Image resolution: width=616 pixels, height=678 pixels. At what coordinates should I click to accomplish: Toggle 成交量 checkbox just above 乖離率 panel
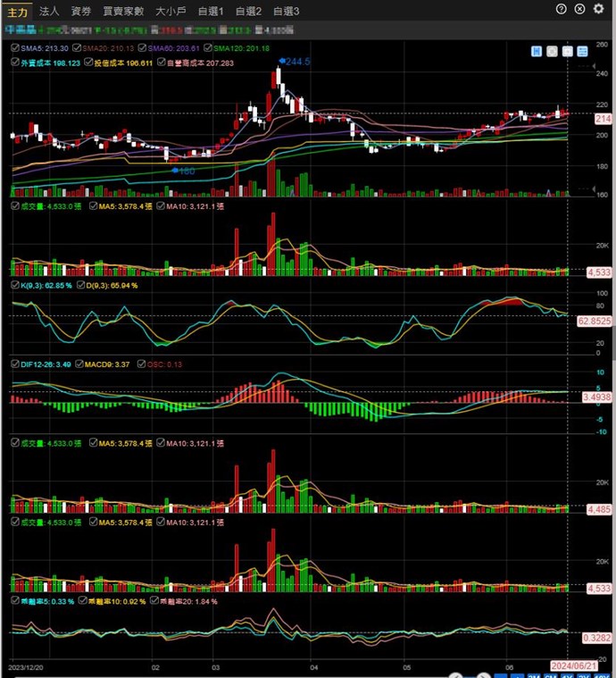click(x=15, y=522)
